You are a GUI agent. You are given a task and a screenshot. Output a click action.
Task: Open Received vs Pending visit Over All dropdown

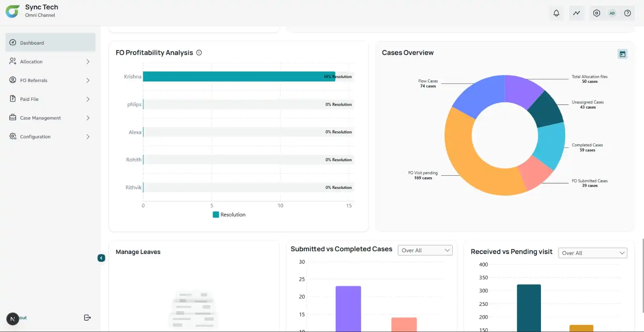[592, 253]
